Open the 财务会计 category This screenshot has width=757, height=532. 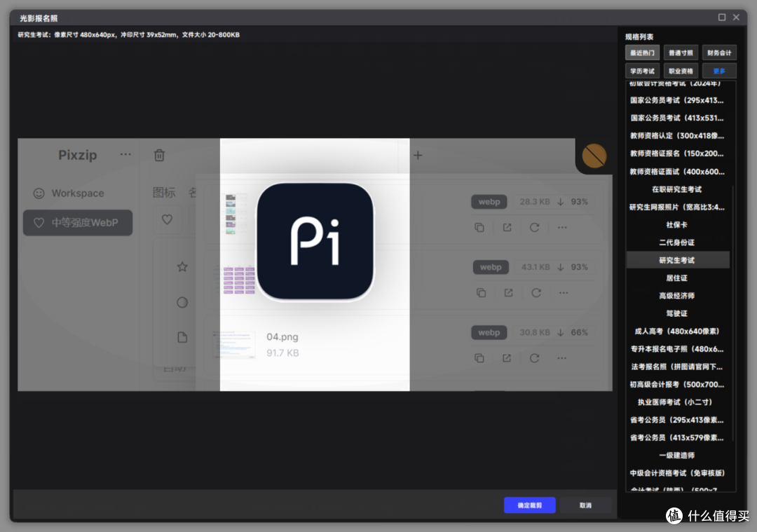(719, 53)
